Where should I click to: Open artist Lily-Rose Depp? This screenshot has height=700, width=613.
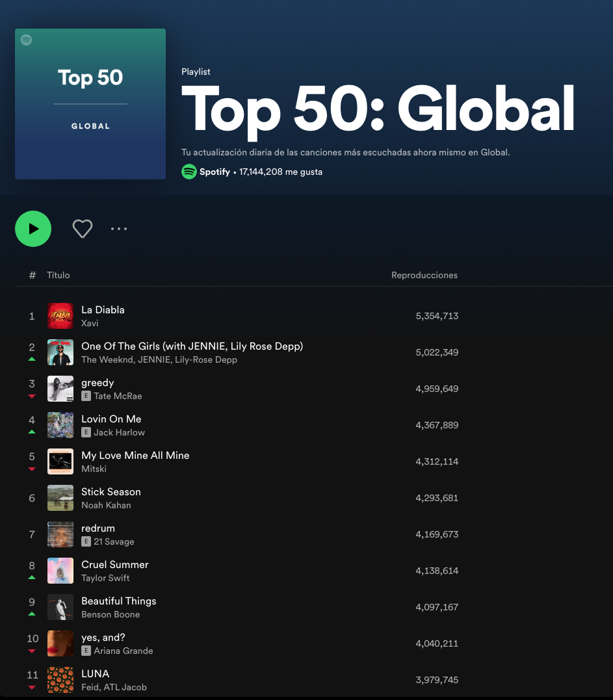[206, 360]
